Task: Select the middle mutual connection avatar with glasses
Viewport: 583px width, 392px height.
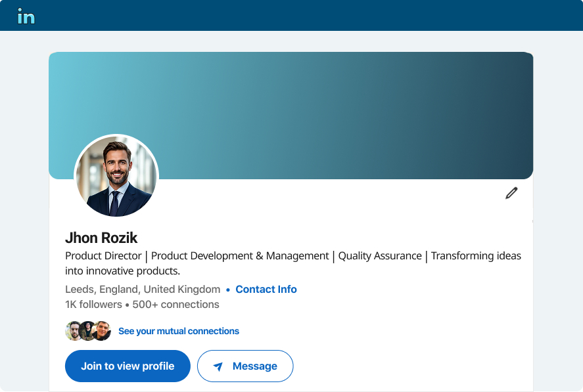Action: pos(88,331)
